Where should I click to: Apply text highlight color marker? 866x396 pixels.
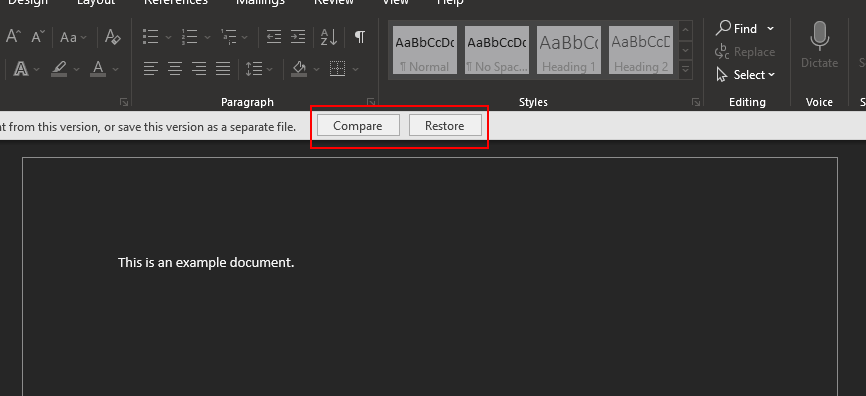click(x=59, y=69)
